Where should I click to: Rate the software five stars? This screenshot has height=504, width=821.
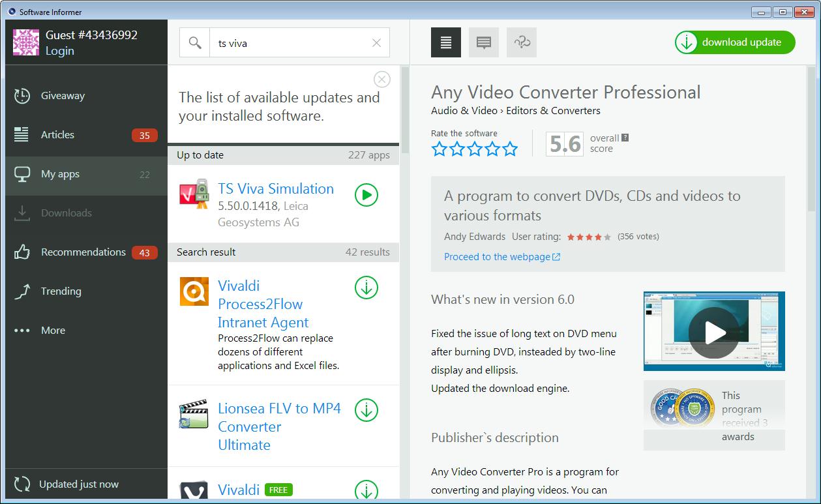[510, 149]
